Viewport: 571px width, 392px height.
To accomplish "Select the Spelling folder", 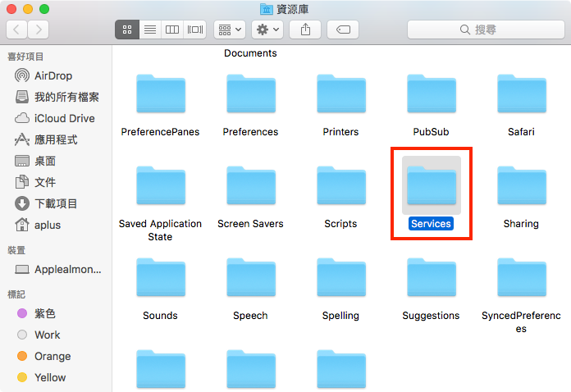I will click(x=341, y=277).
